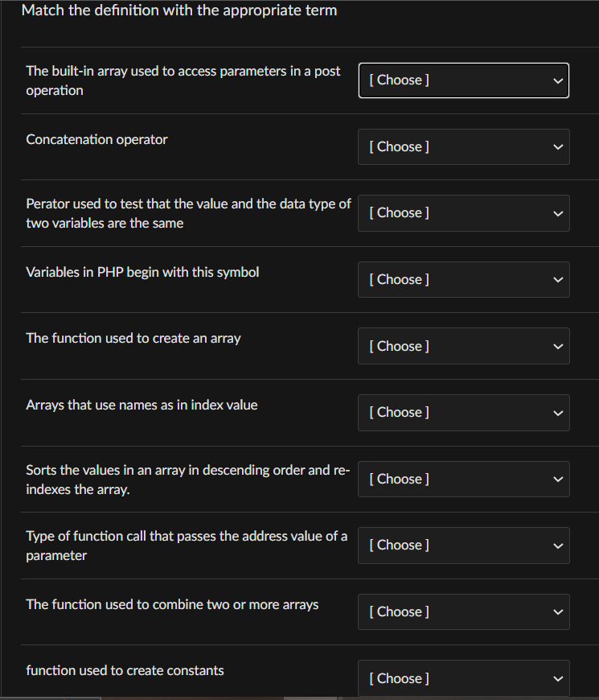The image size is (599, 700).
Task: Click the chevron beside the concatenation answer box
Action: pos(558,146)
